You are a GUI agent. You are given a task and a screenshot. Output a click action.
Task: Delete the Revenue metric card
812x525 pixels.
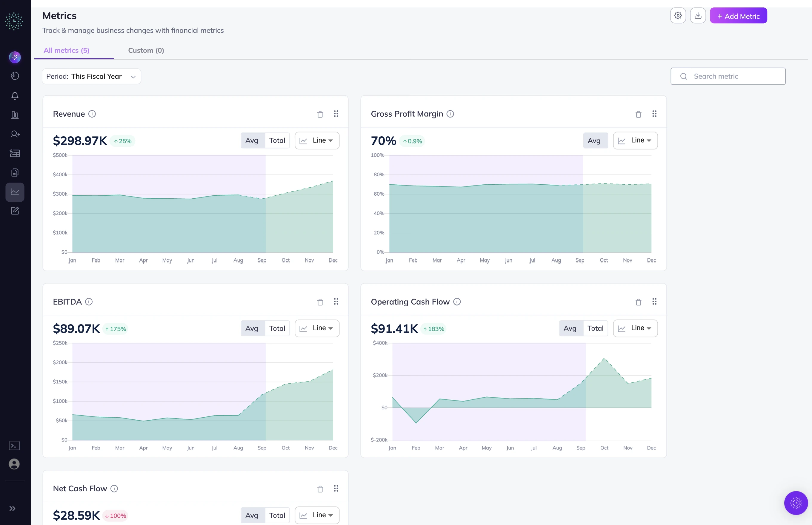click(320, 114)
